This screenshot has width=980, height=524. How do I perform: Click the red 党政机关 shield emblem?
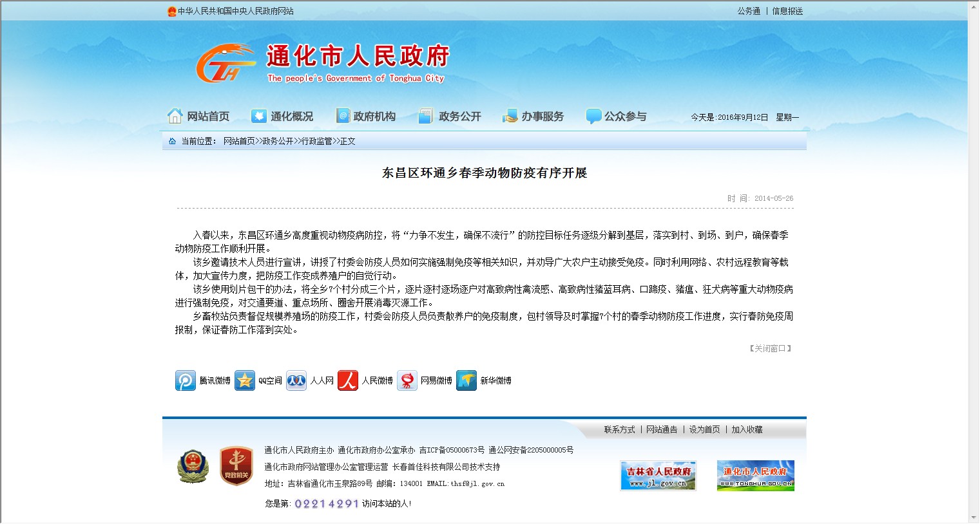click(x=236, y=467)
